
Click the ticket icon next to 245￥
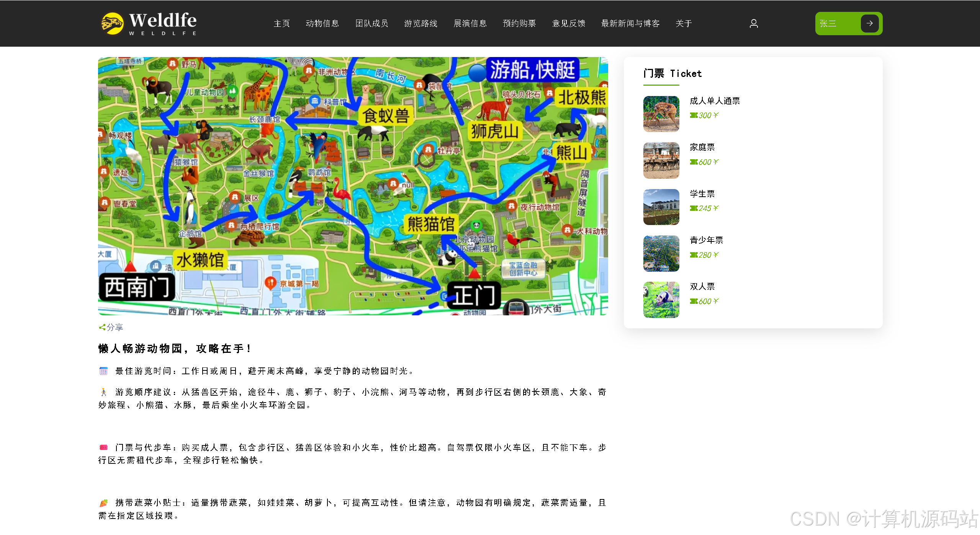tap(694, 208)
